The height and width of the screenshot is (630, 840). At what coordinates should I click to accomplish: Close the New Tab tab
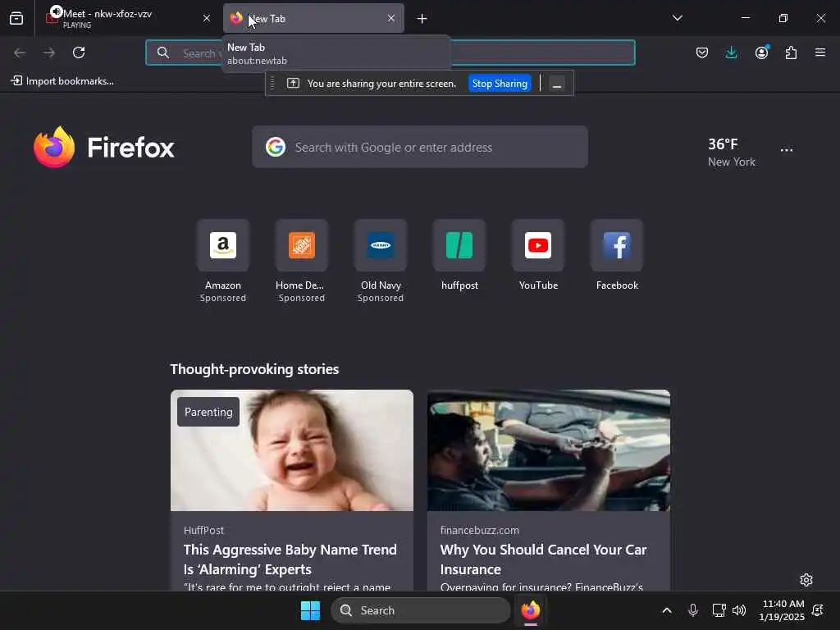click(x=391, y=18)
